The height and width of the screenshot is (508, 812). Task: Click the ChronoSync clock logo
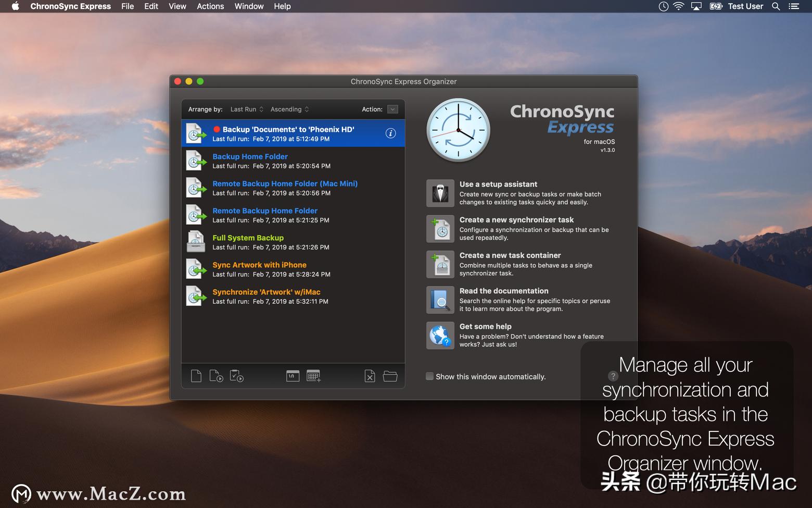pos(458,130)
